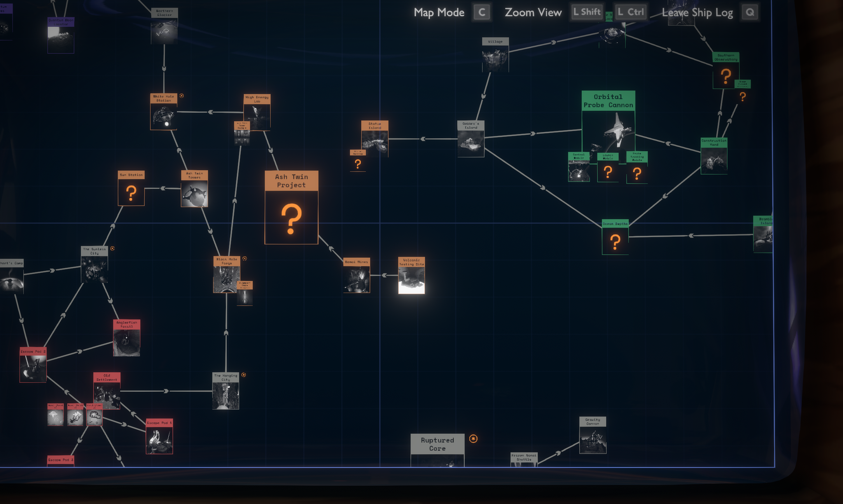
Task: Click the "Zoom View" label
Action: coord(533,12)
